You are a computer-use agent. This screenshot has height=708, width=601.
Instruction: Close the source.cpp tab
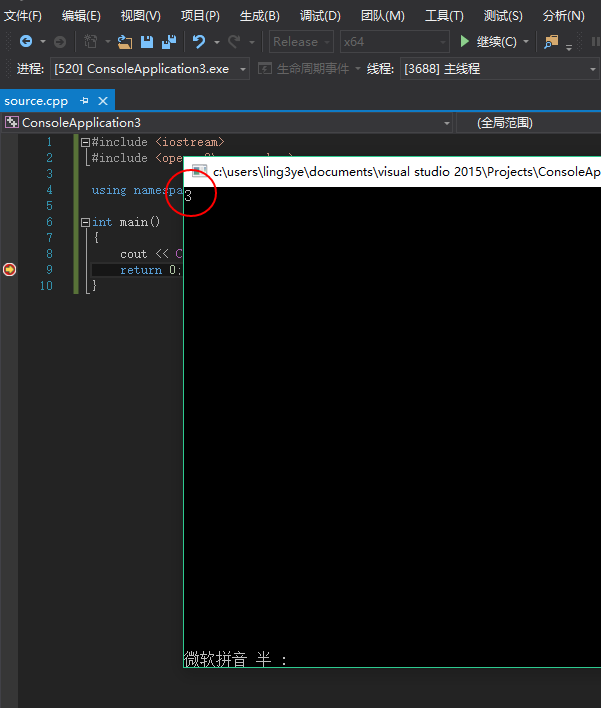pos(102,101)
